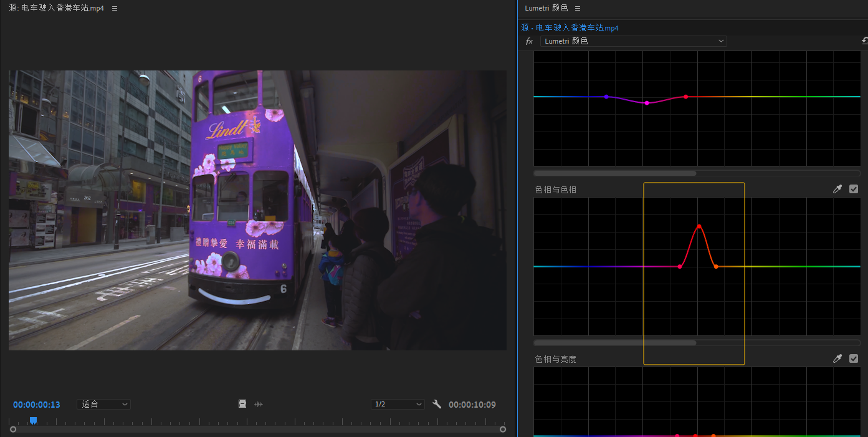
Task: Click the blue playhead on time ruler
Action: tap(34, 421)
